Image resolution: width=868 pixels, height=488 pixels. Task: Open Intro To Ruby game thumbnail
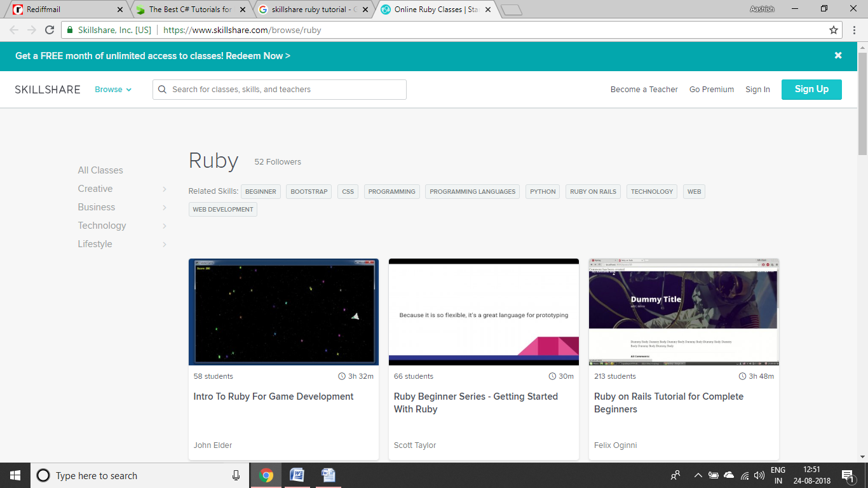coord(283,312)
